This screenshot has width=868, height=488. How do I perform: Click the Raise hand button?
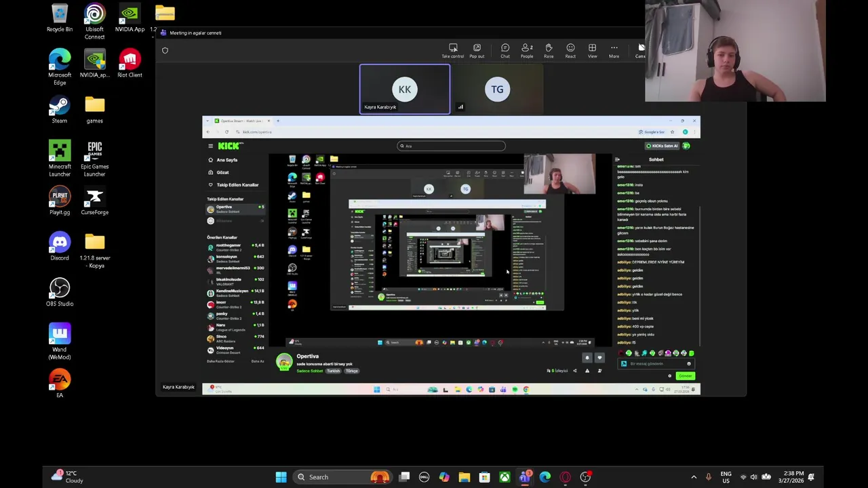click(x=549, y=51)
